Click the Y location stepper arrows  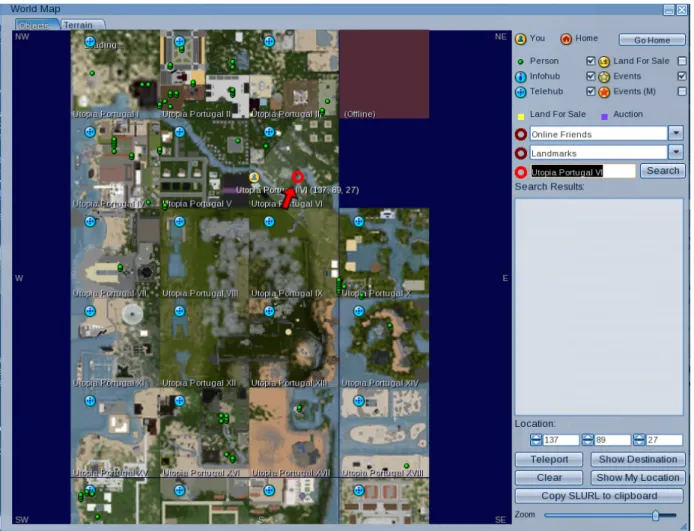click(587, 439)
